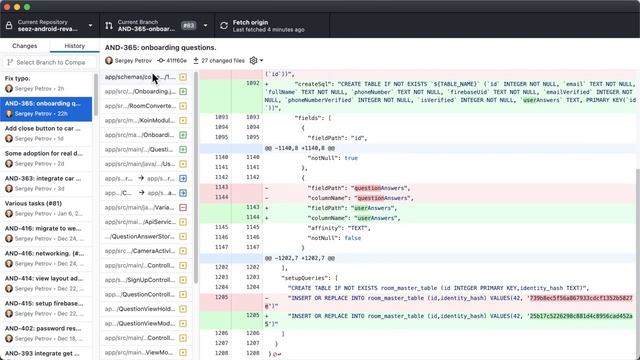Select the 'AND-415: setup firebase' commit
This screenshot has width=640, height=360.
pyautogui.click(x=46, y=308)
